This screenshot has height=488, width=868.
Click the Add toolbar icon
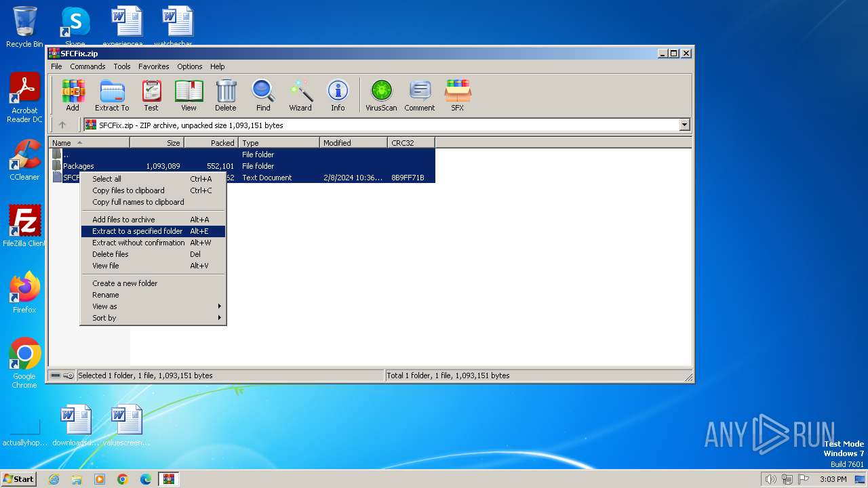click(73, 95)
